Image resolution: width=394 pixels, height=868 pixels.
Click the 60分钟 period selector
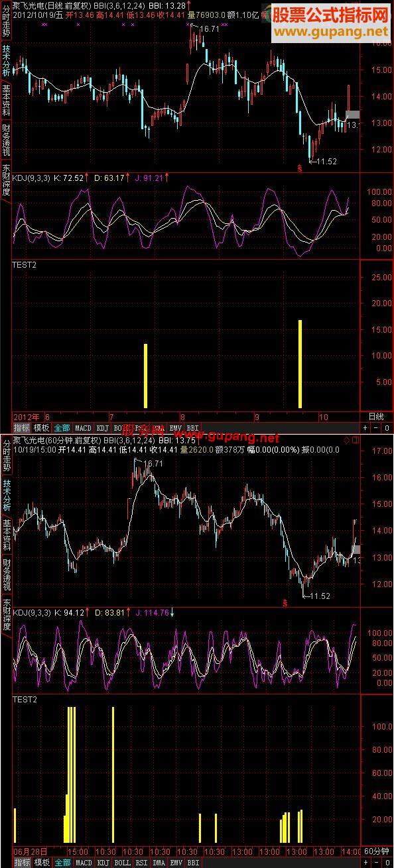[377, 851]
